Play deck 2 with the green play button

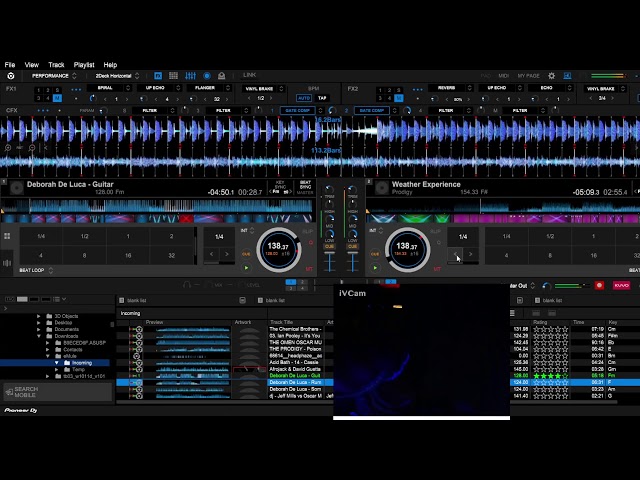point(375,268)
